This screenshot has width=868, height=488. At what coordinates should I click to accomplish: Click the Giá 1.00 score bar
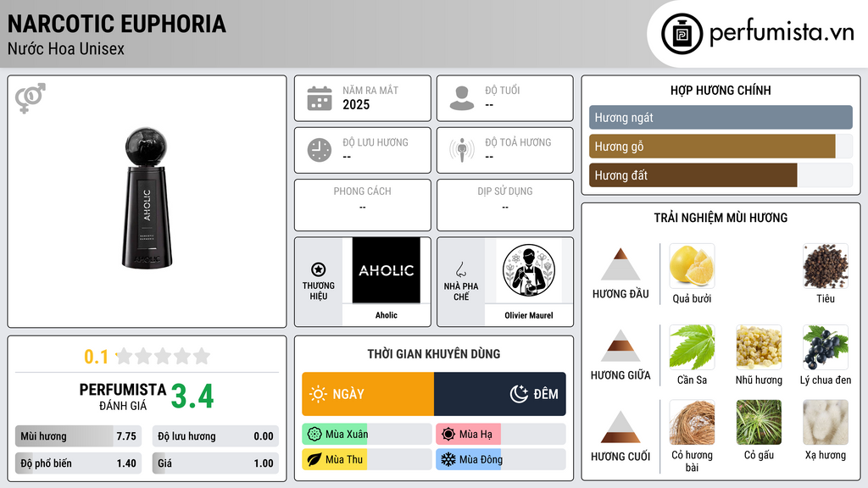(x=215, y=463)
